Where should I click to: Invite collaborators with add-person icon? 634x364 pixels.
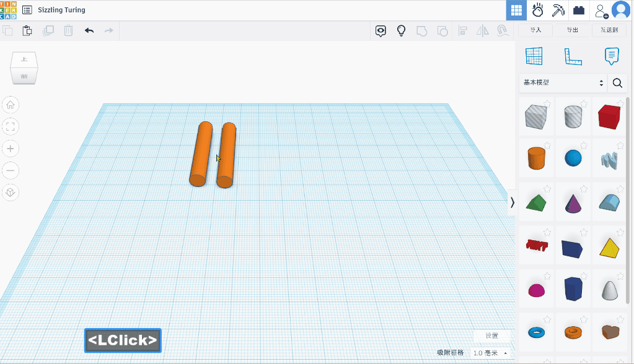(x=601, y=11)
